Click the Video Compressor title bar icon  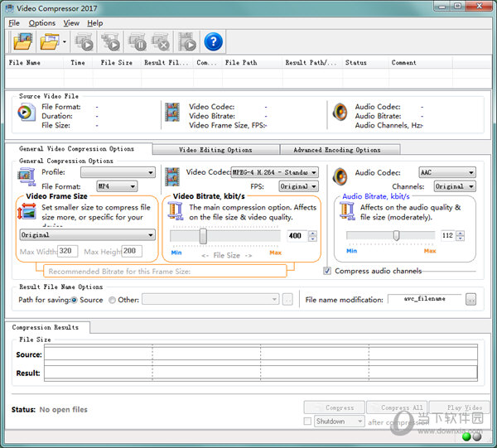9,8
